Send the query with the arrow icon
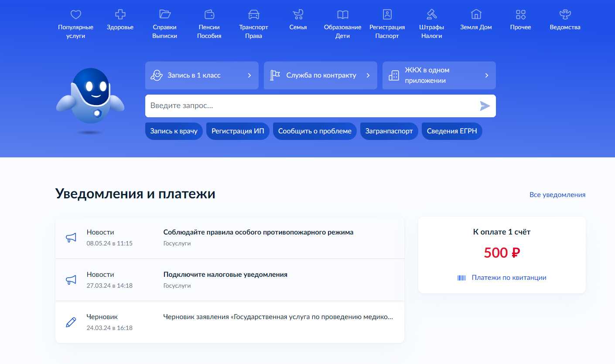 click(x=485, y=106)
